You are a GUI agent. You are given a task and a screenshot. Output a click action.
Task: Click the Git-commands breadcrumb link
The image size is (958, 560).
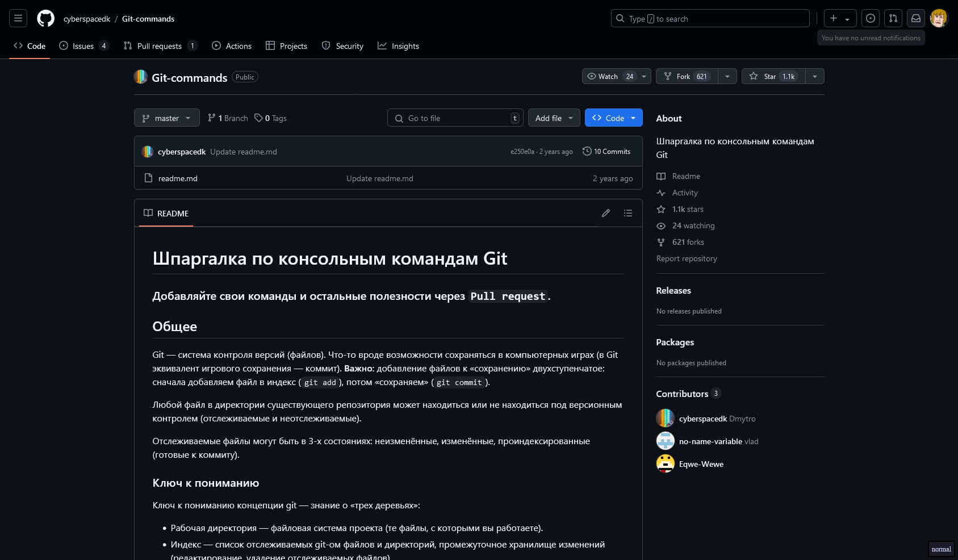pos(148,19)
